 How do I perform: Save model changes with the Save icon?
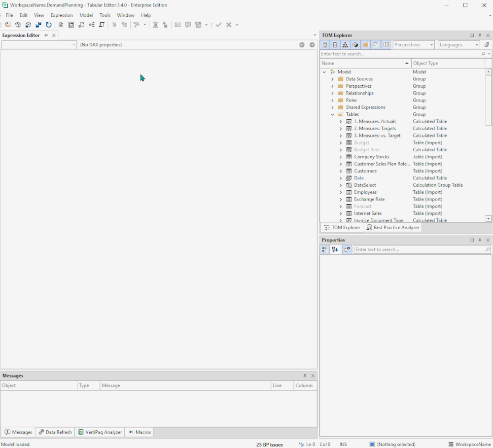point(38,25)
